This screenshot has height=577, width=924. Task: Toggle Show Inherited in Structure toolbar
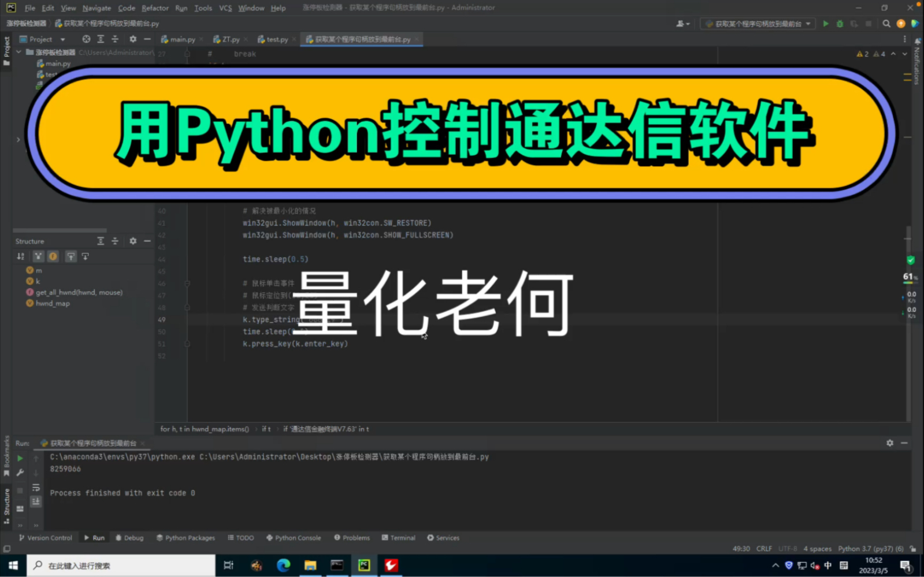[38, 256]
